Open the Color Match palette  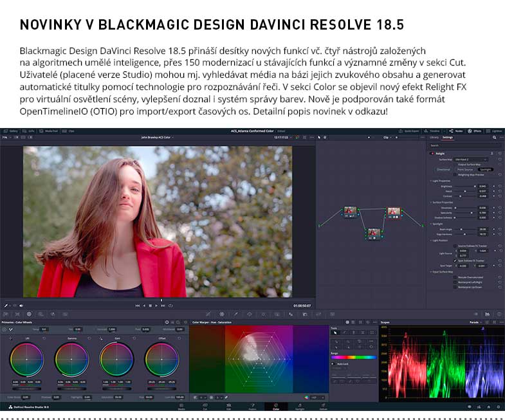coord(17,314)
